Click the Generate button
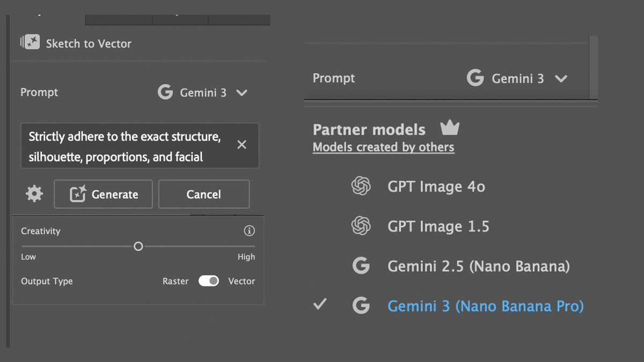Screen dimensions: 644x362 pyautogui.click(x=103, y=194)
